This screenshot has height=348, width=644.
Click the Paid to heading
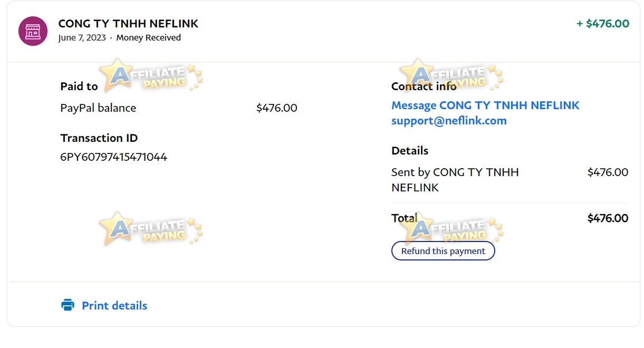tap(79, 86)
